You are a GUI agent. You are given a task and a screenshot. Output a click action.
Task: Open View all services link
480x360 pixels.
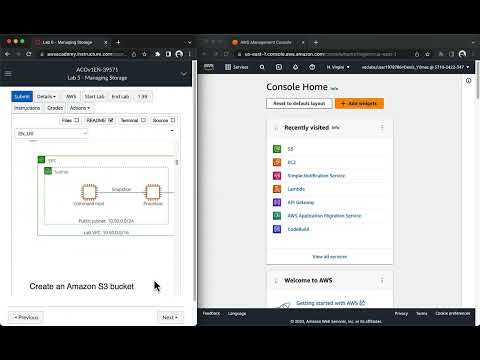pyautogui.click(x=330, y=257)
